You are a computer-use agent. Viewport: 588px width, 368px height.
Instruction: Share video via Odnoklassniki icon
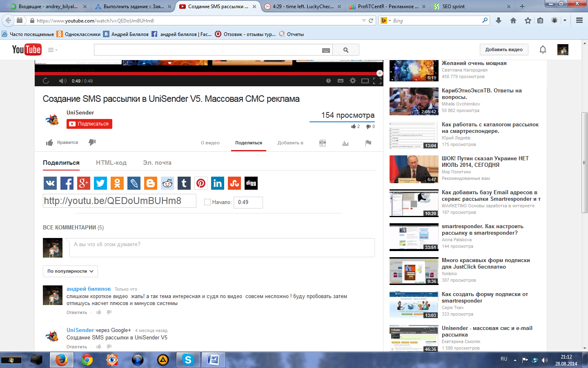click(x=117, y=183)
